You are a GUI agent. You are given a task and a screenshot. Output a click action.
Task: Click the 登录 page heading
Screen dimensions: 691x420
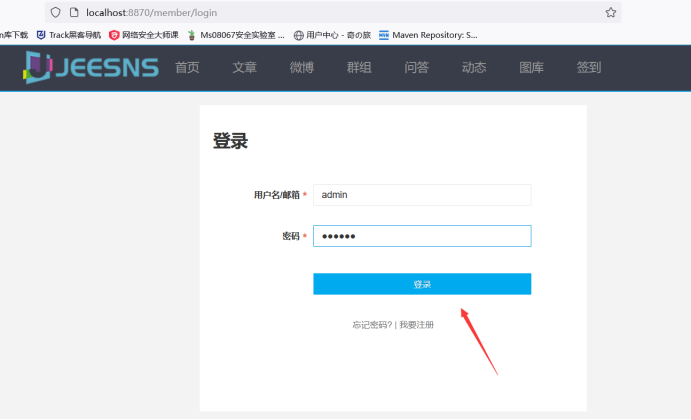coord(230,141)
